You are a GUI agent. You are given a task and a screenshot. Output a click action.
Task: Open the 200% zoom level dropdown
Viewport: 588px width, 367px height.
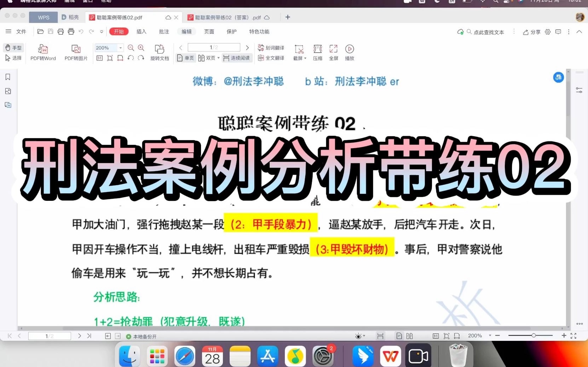120,47
